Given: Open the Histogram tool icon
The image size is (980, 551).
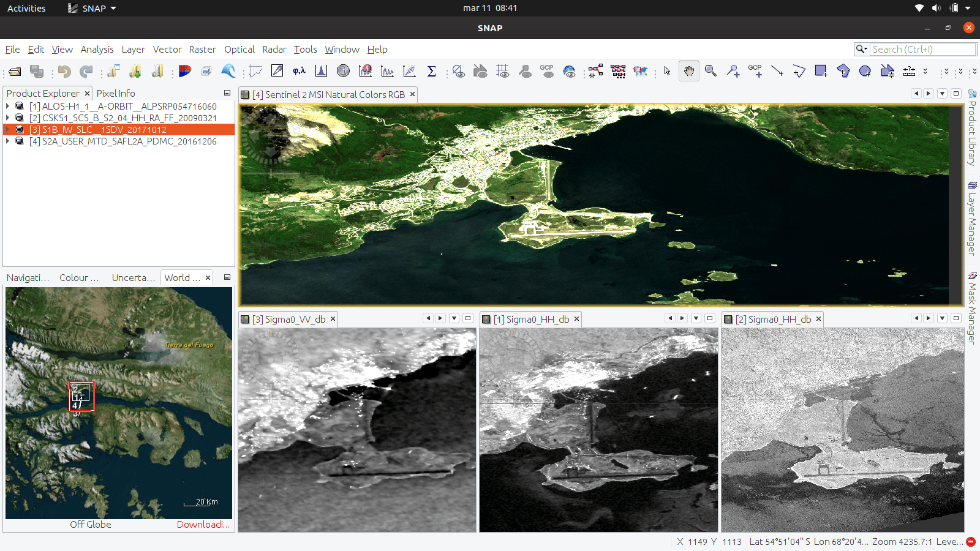Looking at the screenshot, I should click(x=321, y=71).
